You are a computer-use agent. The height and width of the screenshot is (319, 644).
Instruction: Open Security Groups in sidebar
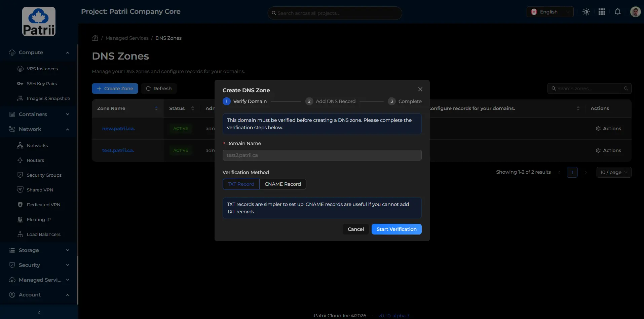[44, 175]
